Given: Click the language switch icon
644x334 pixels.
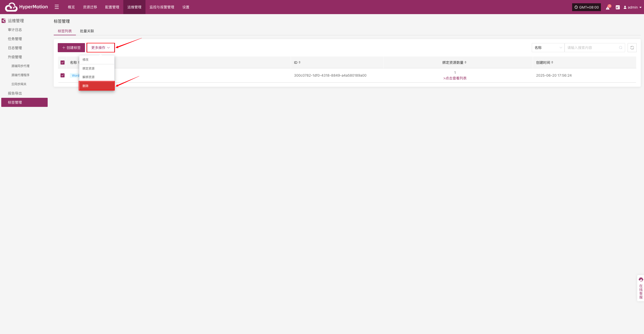Looking at the screenshot, I should pos(618,7).
